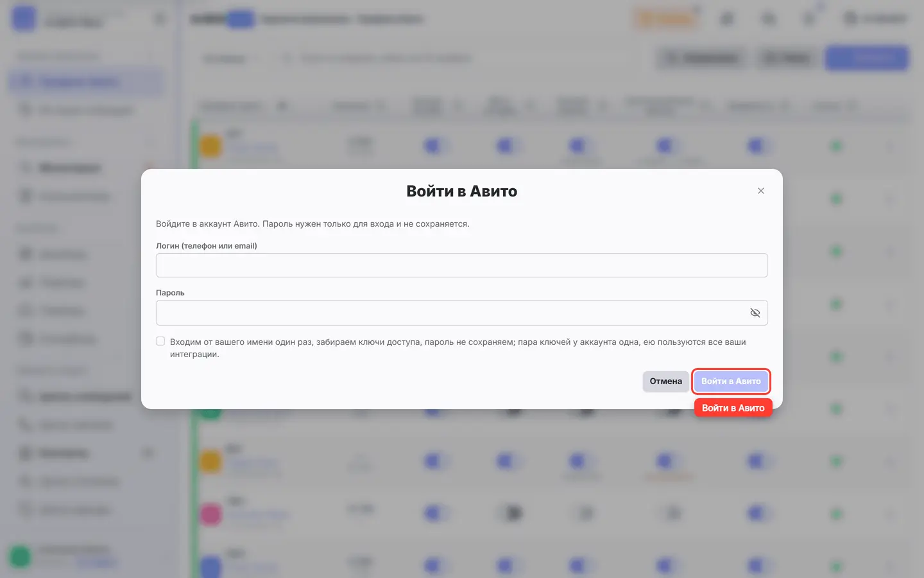Screen dimensions: 924x578
Task: Click the label 'Логин (телефон или email)'
Action: tap(207, 245)
